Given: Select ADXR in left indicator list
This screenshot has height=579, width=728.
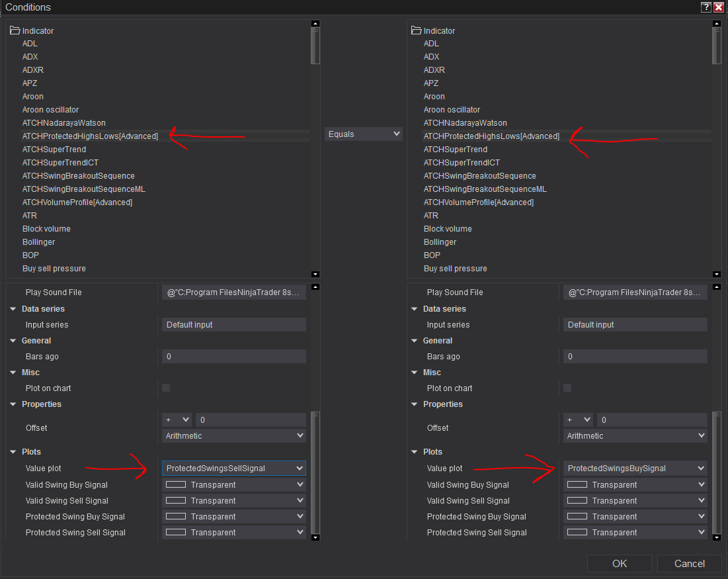Looking at the screenshot, I should coord(33,69).
